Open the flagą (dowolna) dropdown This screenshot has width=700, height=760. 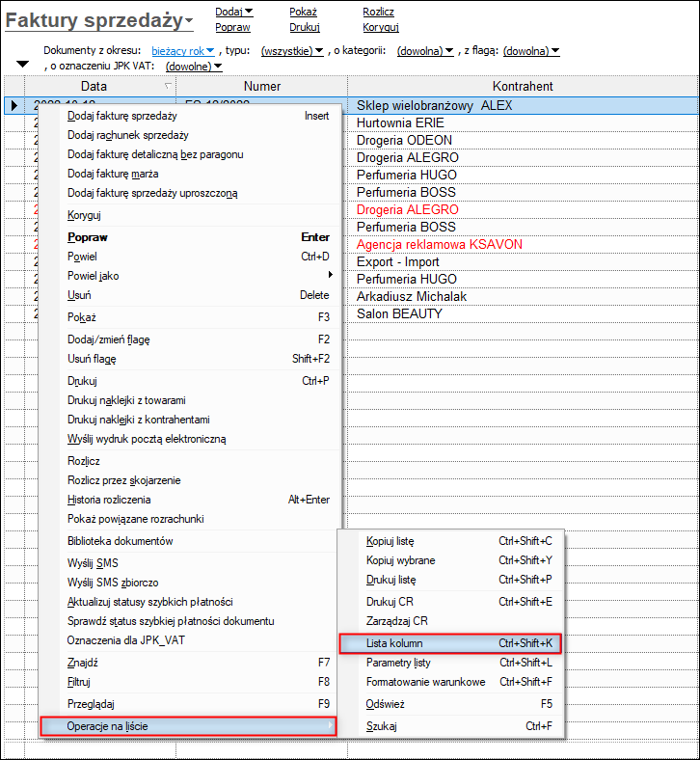[x=531, y=51]
